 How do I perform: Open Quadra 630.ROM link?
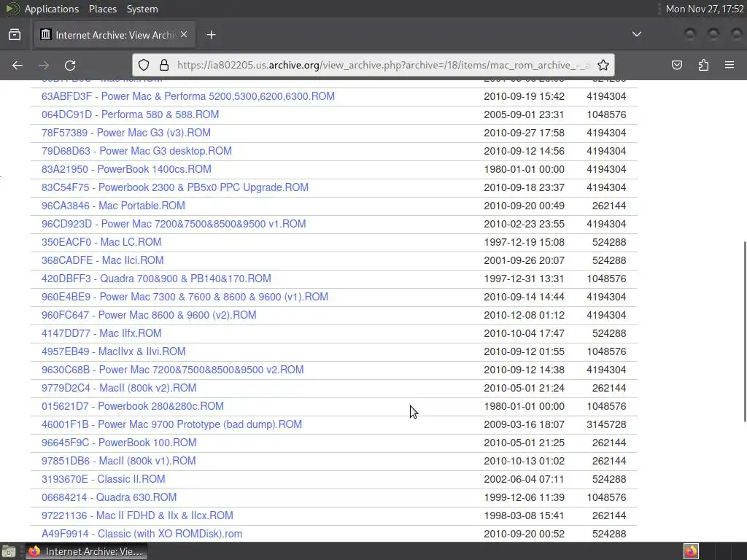point(109,497)
